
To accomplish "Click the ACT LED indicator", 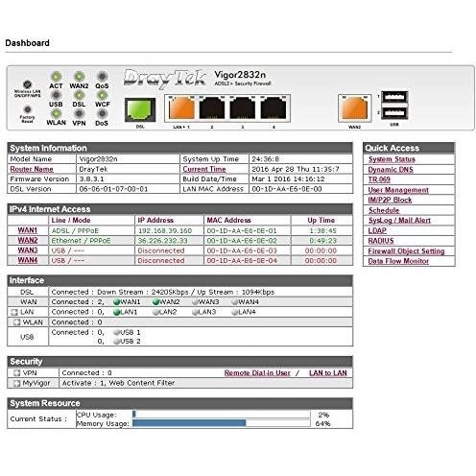I will point(56,77).
